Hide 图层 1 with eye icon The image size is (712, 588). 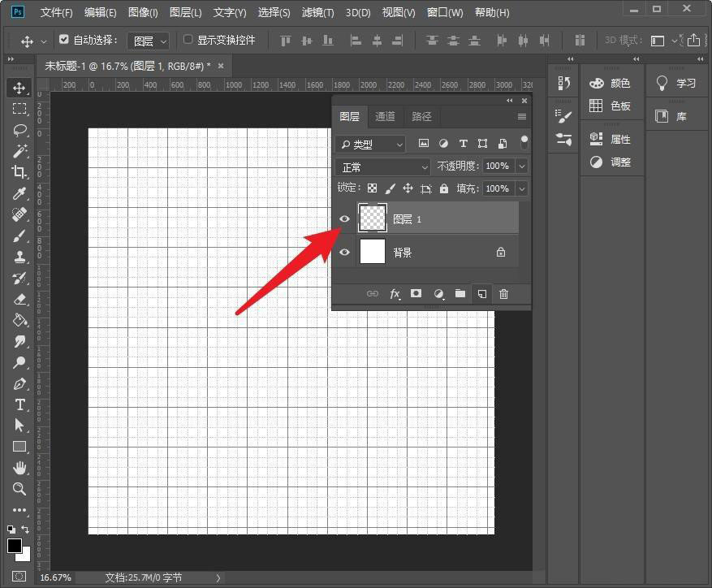click(345, 219)
